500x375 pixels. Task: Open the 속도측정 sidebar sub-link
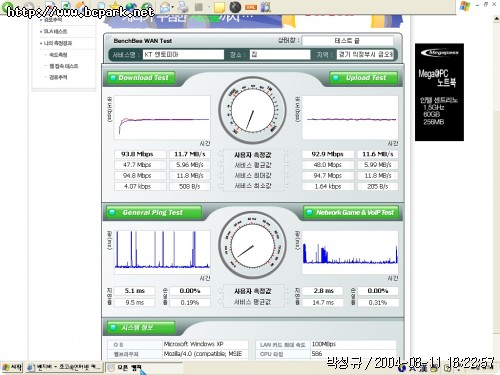tap(58, 55)
